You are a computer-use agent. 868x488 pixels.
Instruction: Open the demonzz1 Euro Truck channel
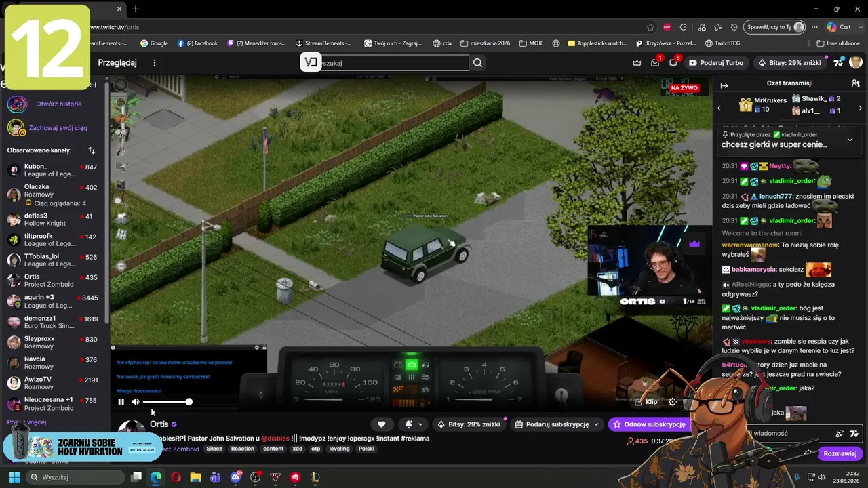(x=52, y=322)
